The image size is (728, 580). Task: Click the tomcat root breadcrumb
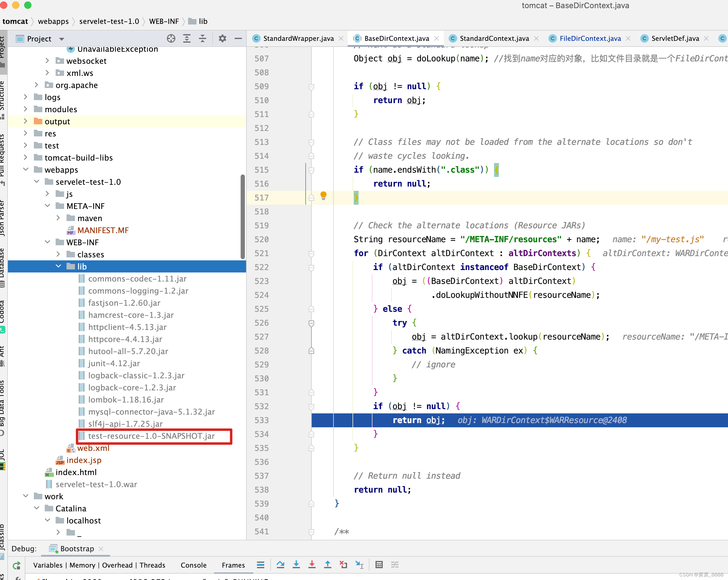[15, 21]
